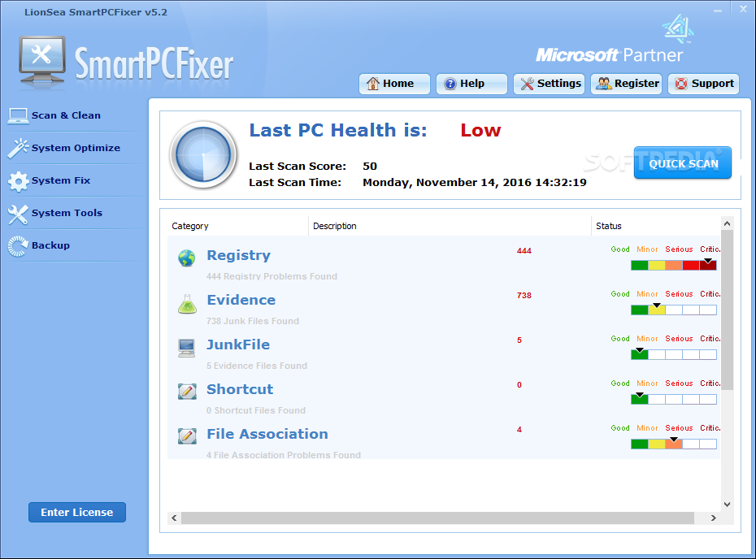Click the Backup circular arrow icon
Viewport: 756px width, 559px height.
click(19, 246)
